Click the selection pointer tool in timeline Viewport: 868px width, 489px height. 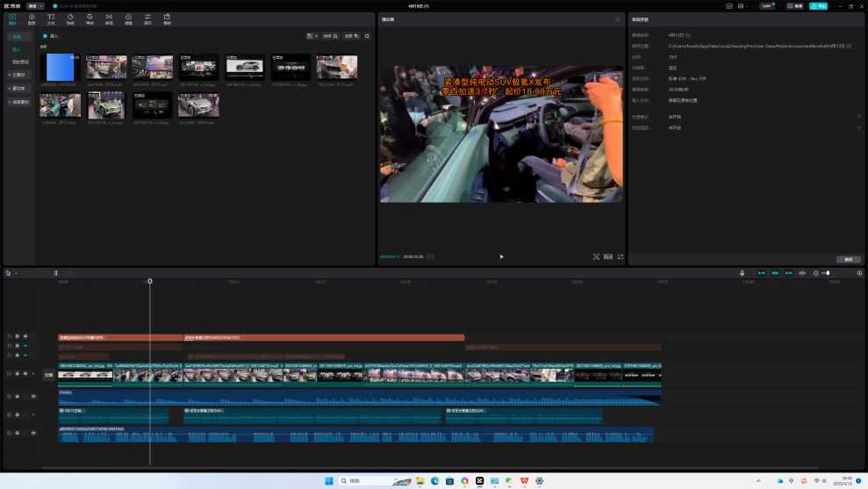[9, 273]
